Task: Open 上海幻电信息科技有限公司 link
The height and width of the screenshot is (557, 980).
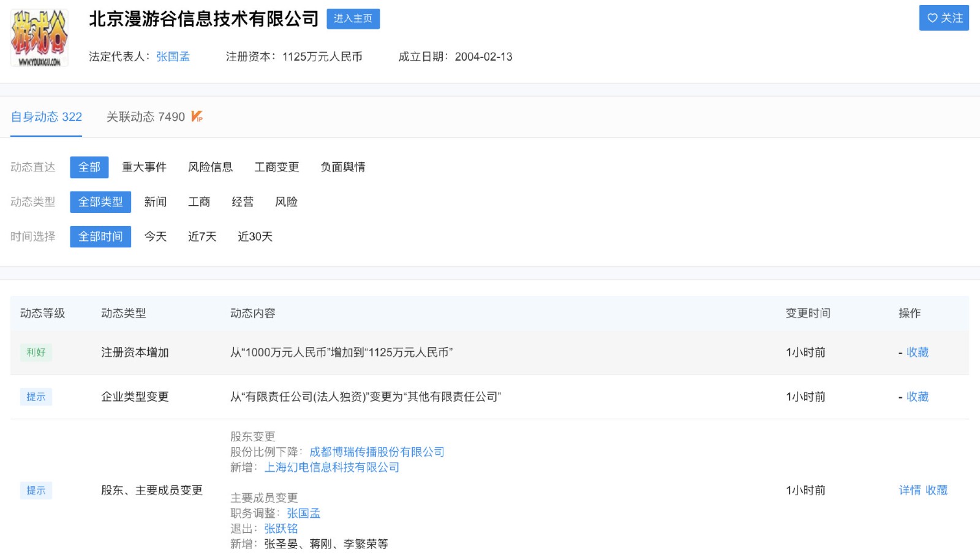Action: (333, 467)
